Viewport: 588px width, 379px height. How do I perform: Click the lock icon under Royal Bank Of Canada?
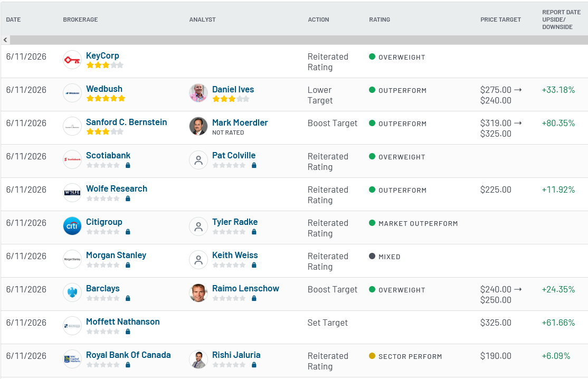point(128,365)
